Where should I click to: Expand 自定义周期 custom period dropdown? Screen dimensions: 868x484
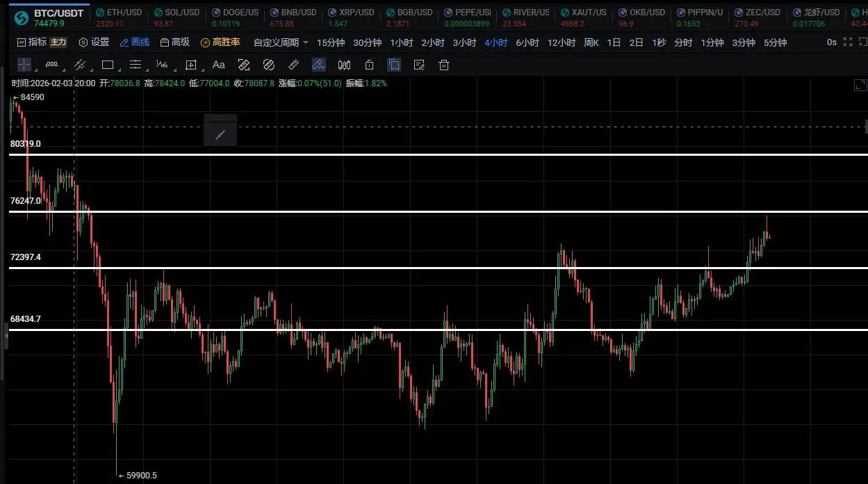(281, 42)
